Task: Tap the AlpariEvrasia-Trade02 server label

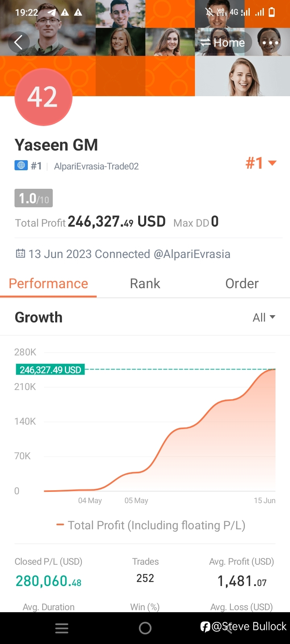Action: click(x=96, y=166)
